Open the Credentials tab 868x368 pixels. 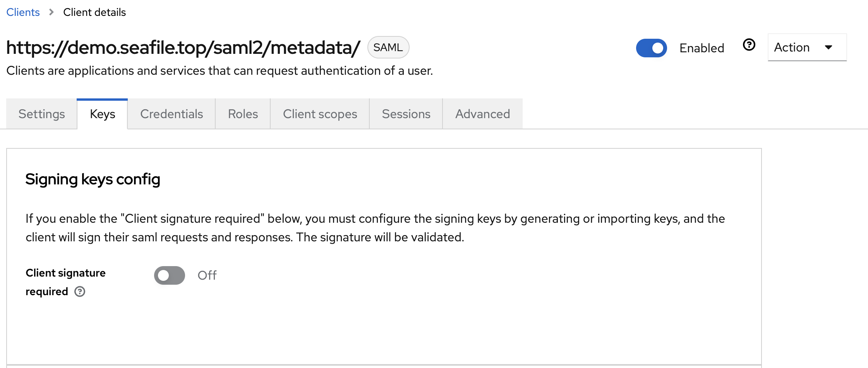172,114
